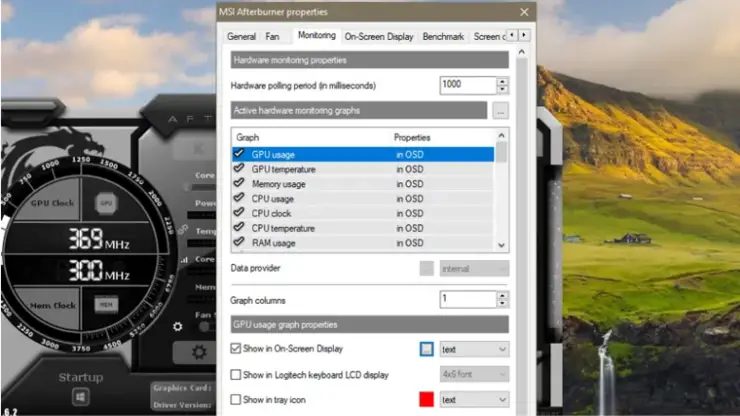
Task: Uncheck the CPU usage graph checkmark
Action: tap(239, 197)
